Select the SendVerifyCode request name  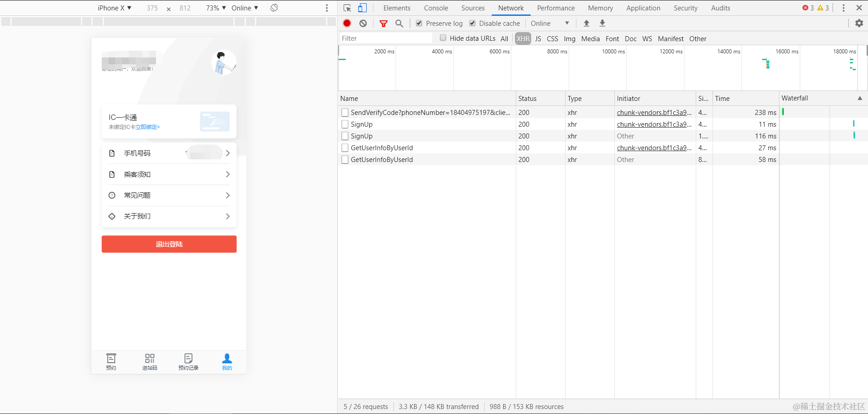click(430, 112)
